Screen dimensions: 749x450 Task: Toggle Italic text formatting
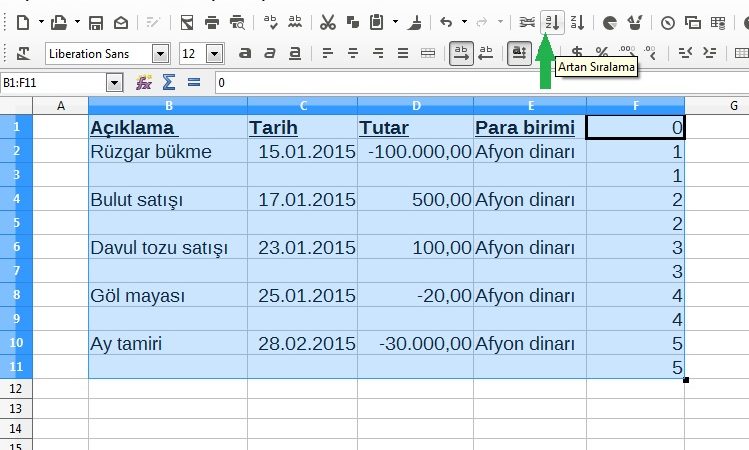click(x=270, y=53)
